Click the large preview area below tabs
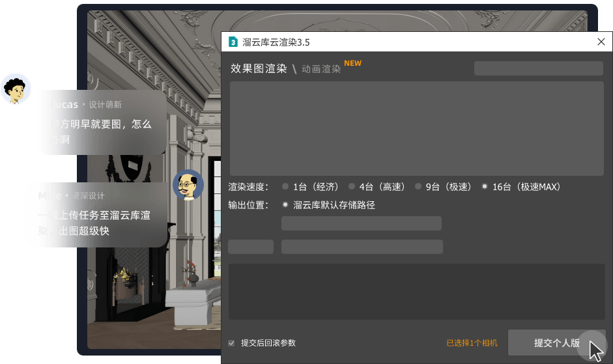This screenshot has height=364, width=613. (417, 128)
